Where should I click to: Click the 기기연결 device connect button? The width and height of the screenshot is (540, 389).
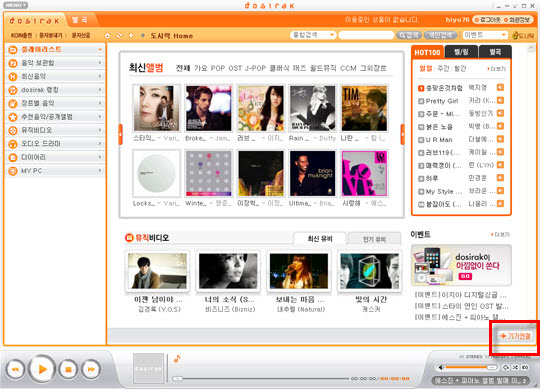(515, 336)
